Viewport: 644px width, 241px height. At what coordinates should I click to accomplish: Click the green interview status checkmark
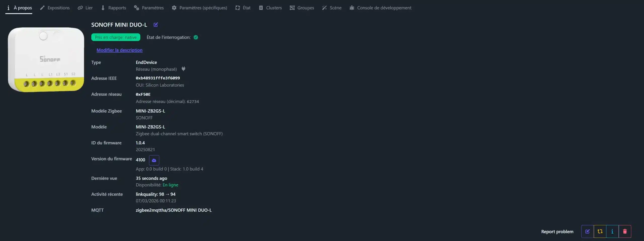tap(196, 37)
